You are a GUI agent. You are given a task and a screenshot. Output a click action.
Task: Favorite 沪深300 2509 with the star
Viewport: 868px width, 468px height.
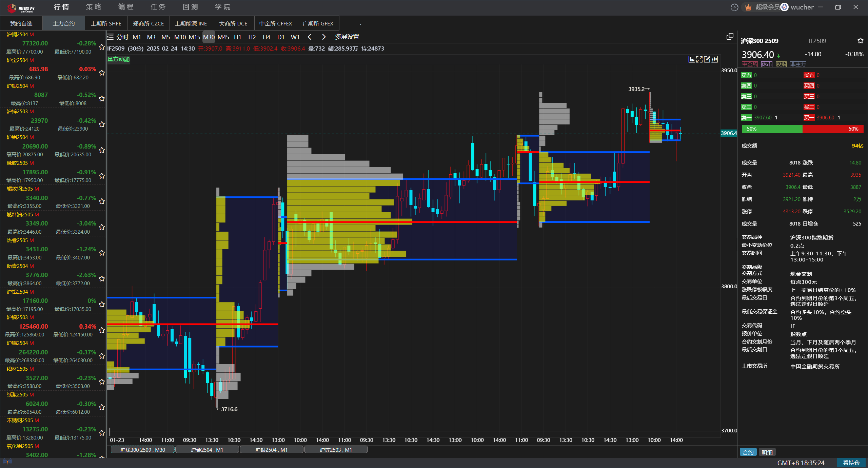860,41
